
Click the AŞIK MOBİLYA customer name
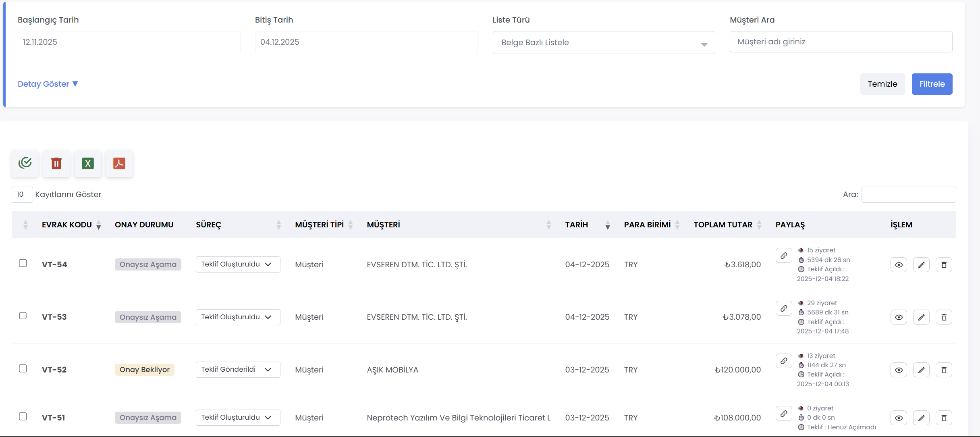click(392, 370)
